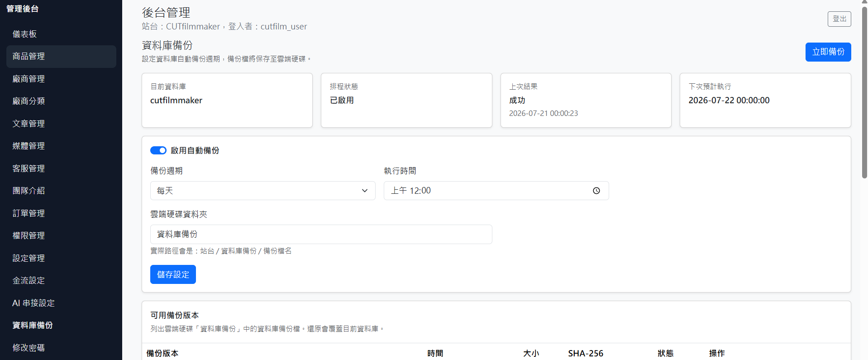Click the database name cutfilmmaker
Viewport: 868px width, 360px height.
(x=176, y=101)
